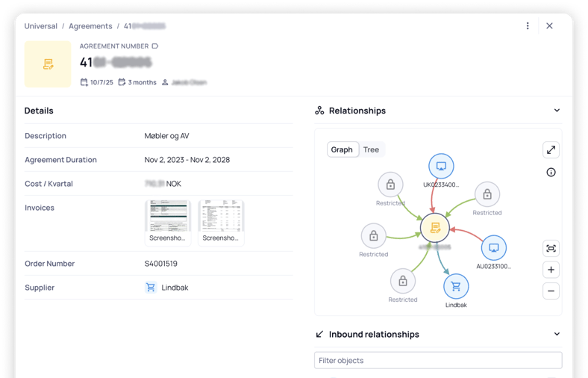Select the UK0233400 device node
588x378 pixels.
point(442,166)
